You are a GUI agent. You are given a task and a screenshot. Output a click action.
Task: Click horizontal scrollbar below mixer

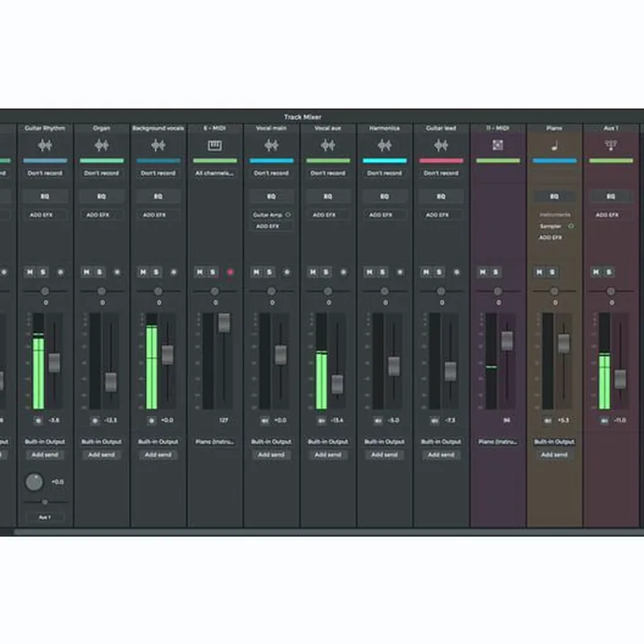coord(328,532)
